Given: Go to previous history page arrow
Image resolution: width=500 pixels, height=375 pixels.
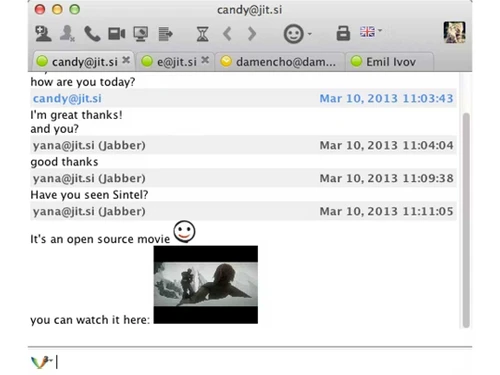Looking at the screenshot, I should pos(227,34).
